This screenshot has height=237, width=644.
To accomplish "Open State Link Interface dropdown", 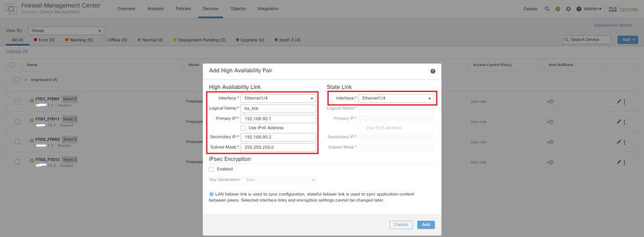I will (x=396, y=99).
